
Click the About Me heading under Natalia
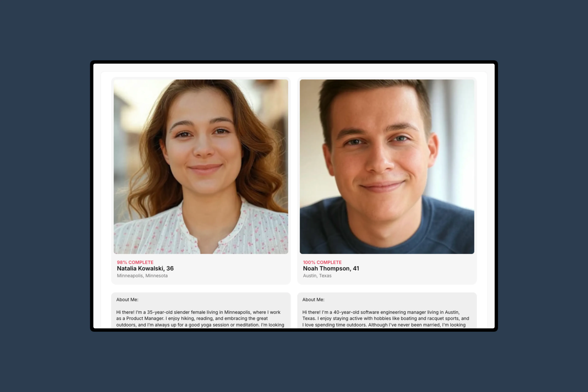click(127, 300)
